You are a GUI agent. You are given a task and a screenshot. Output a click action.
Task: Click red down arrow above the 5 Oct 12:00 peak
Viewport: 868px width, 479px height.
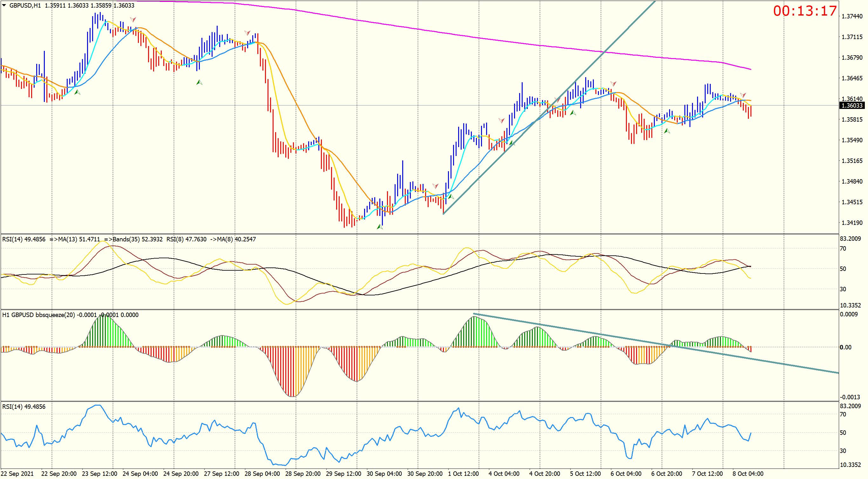(x=613, y=83)
